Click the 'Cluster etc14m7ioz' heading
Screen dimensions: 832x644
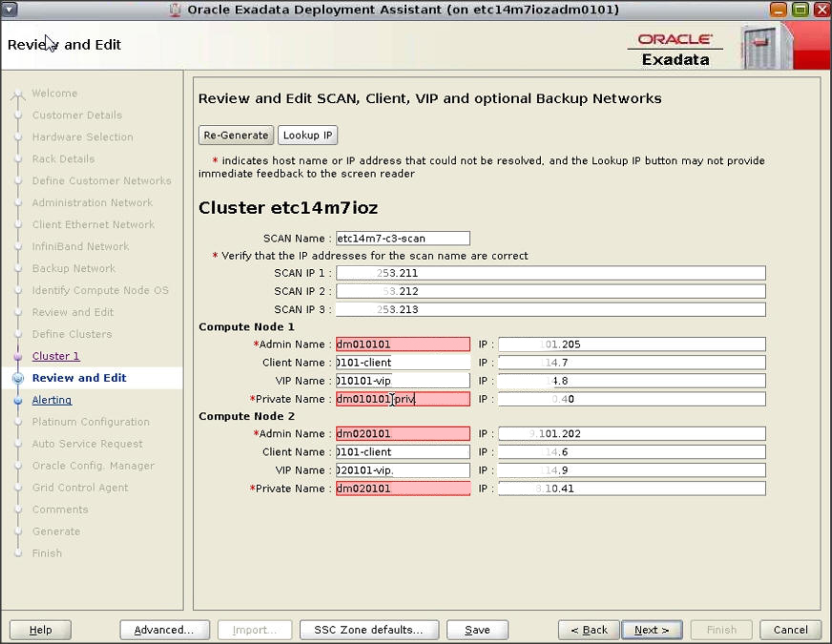click(288, 207)
